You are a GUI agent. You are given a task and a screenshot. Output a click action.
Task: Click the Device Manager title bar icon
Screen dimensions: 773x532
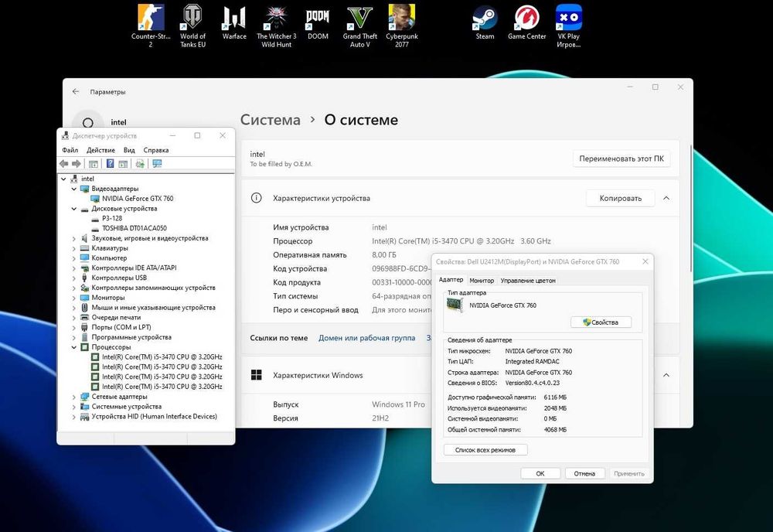[x=65, y=135]
